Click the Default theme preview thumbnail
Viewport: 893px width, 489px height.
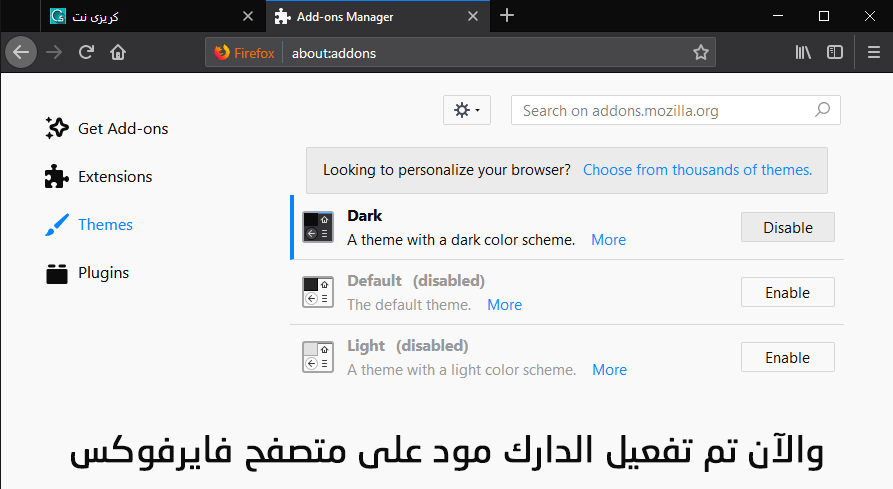[x=318, y=292]
